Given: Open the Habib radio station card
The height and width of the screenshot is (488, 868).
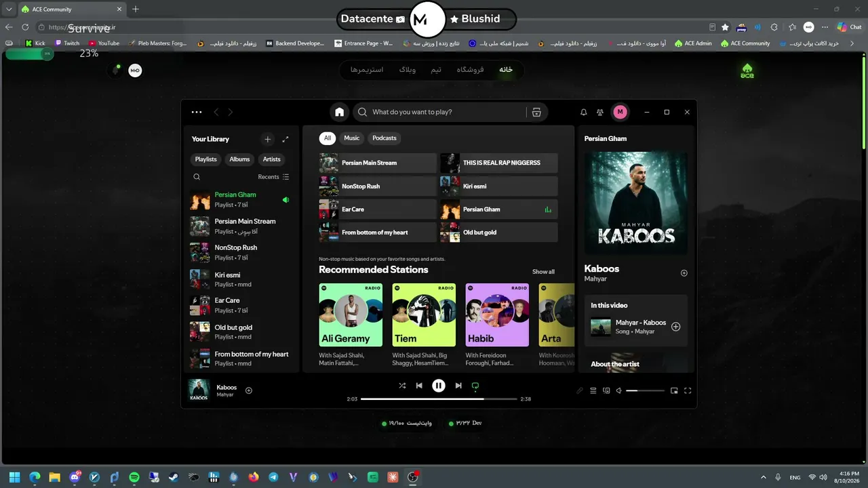Looking at the screenshot, I should click(497, 325).
